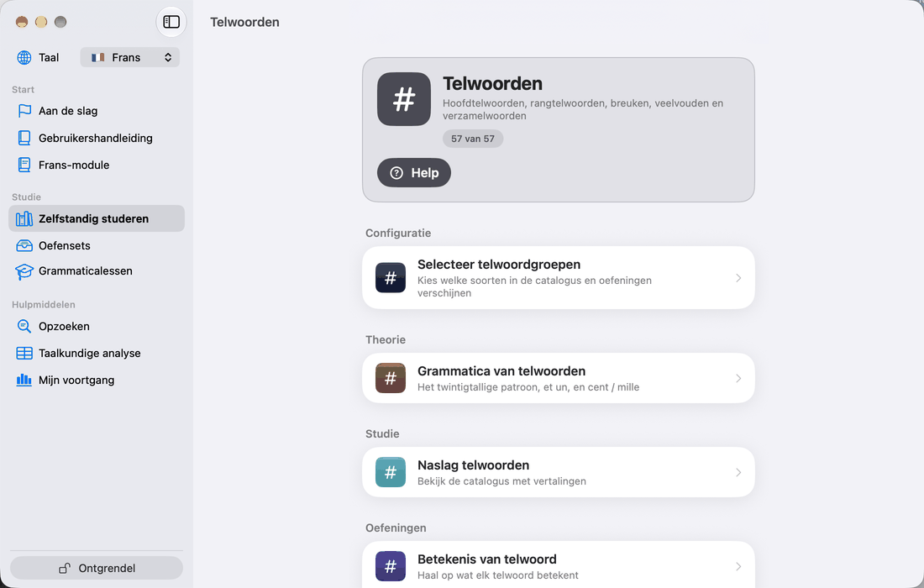Click the Help button
The height and width of the screenshot is (588, 924).
(x=413, y=173)
